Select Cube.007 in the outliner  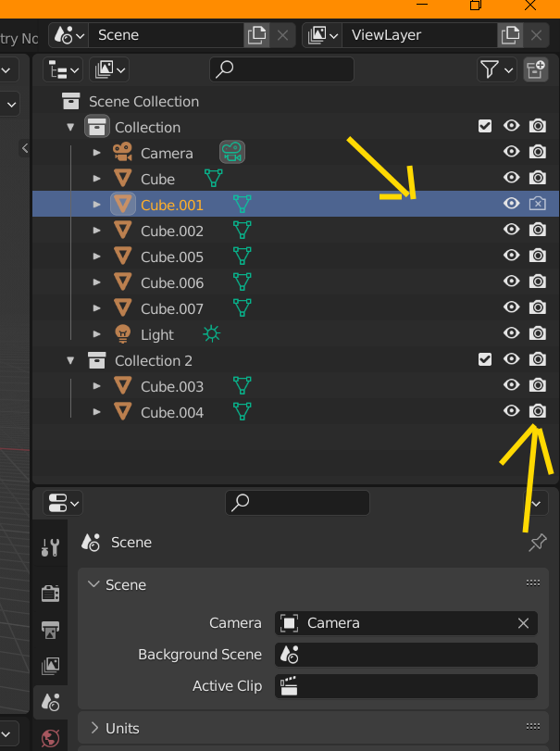point(172,308)
